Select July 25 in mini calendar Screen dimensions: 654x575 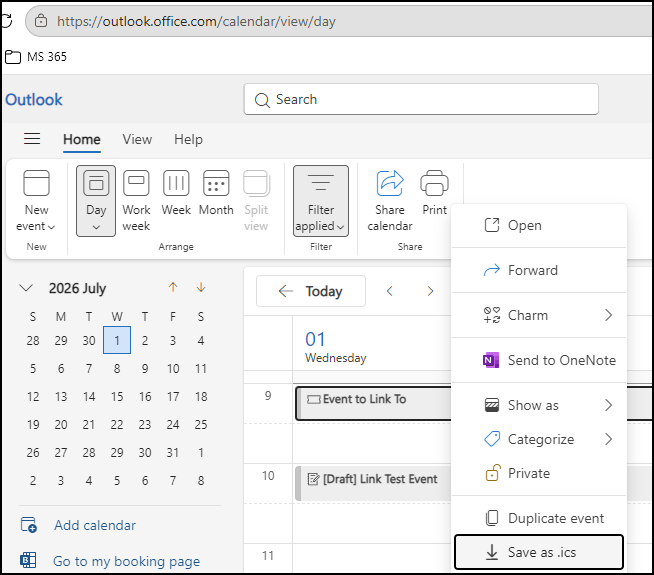(201, 424)
